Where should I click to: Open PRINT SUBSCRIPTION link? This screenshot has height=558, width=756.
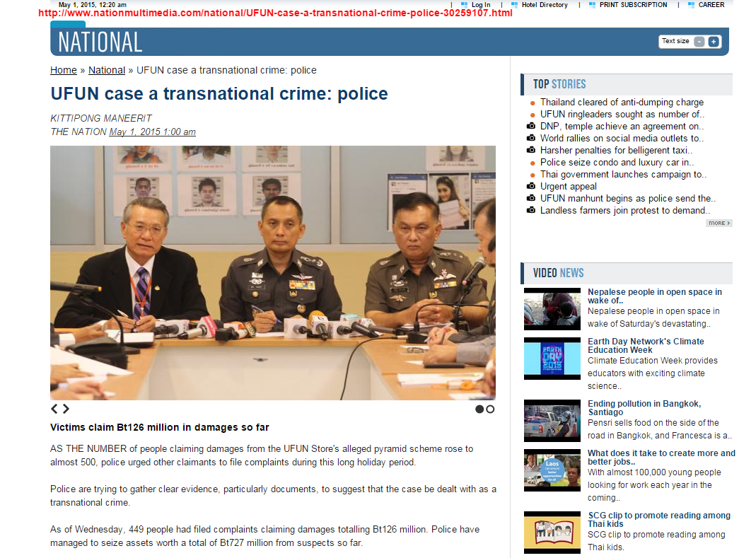click(633, 5)
